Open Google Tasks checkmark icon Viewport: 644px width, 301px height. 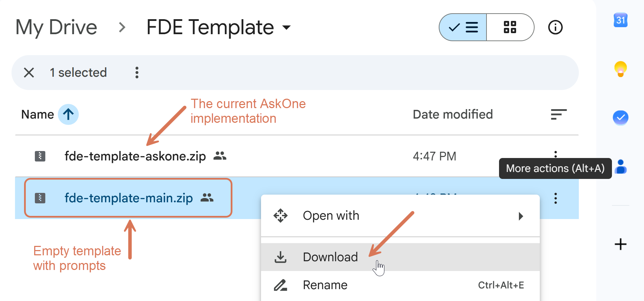[620, 118]
